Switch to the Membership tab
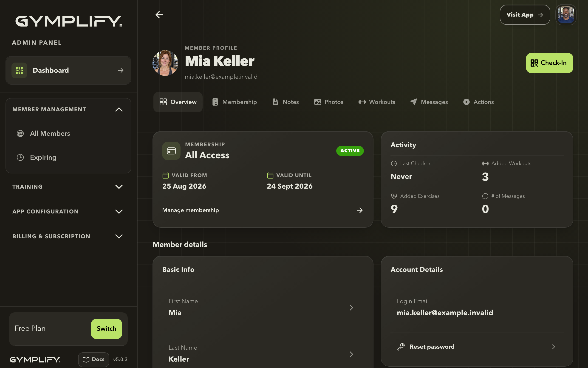 pos(235,102)
